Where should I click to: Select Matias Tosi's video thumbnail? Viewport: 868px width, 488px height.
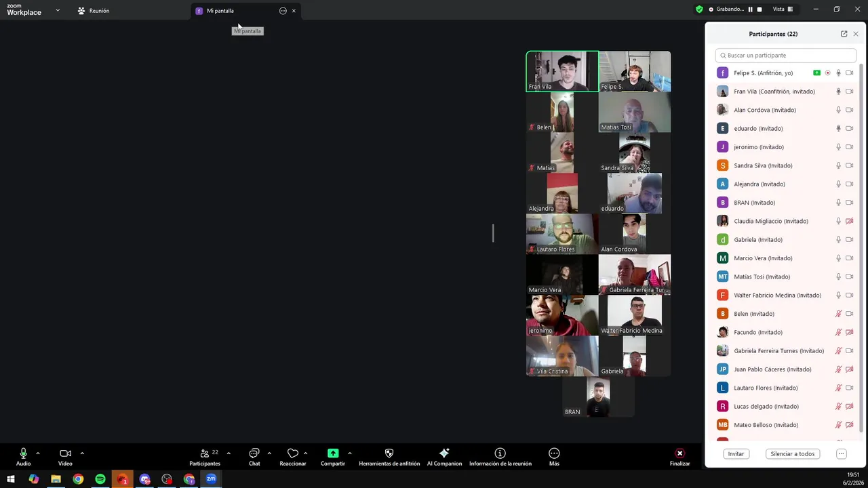pyautogui.click(x=635, y=113)
